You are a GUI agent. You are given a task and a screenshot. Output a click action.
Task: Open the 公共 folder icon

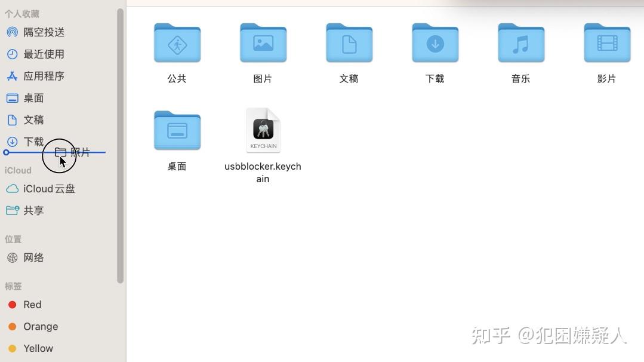pyautogui.click(x=177, y=43)
